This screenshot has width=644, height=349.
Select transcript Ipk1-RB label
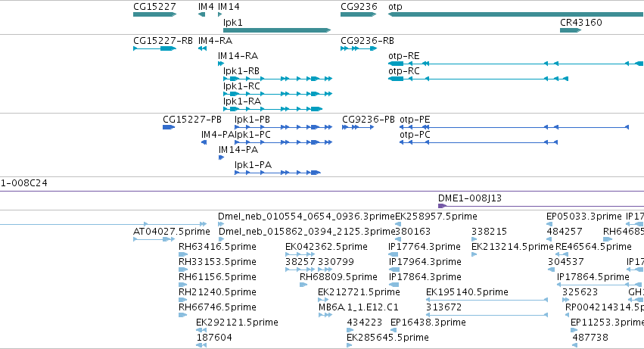coord(241,71)
